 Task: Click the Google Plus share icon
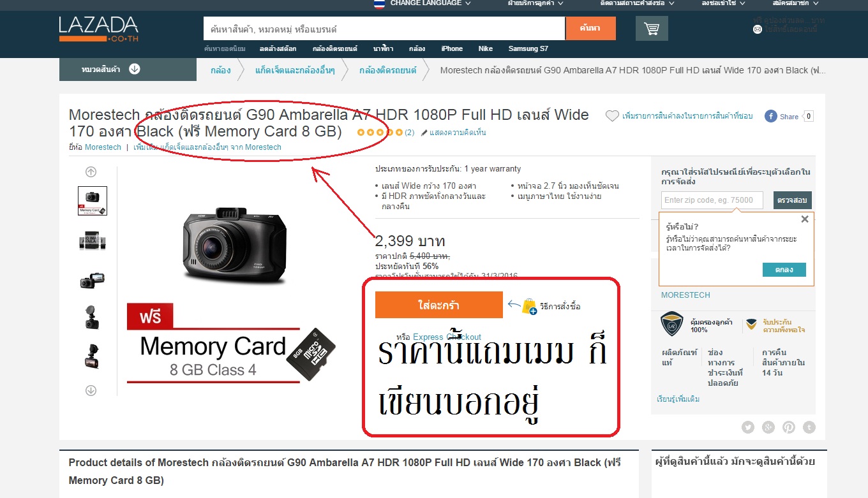pyautogui.click(x=768, y=427)
